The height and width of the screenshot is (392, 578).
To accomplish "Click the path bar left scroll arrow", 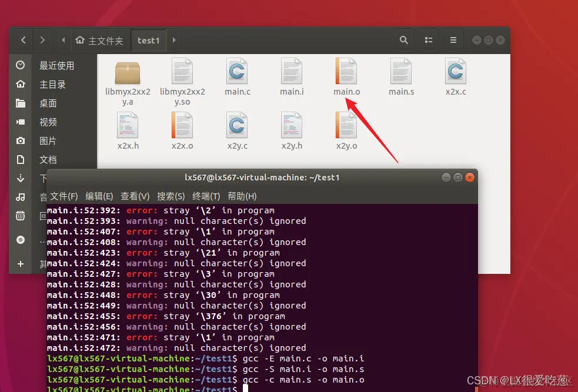I will tap(64, 40).
